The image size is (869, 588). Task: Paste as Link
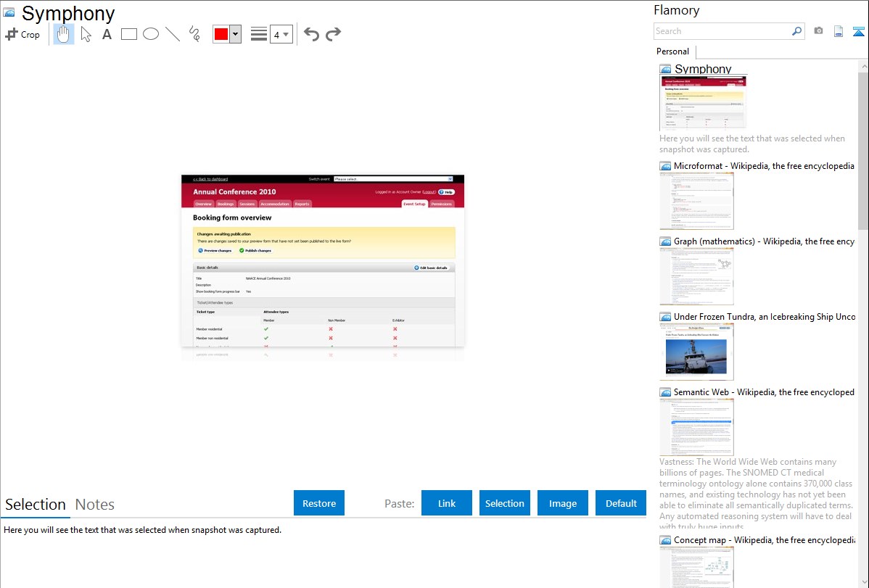pos(447,503)
